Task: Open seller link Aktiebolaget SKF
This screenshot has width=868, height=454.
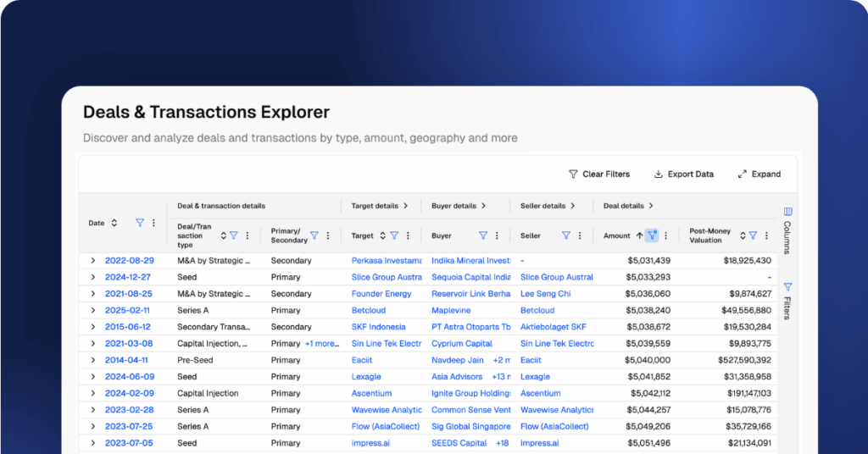Action: click(x=553, y=327)
